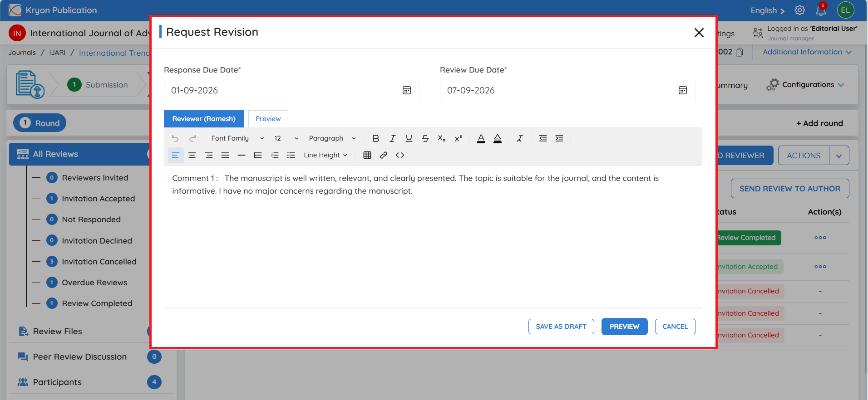Expand the Configurations menu
This screenshot has height=400, width=868.
tap(805, 85)
